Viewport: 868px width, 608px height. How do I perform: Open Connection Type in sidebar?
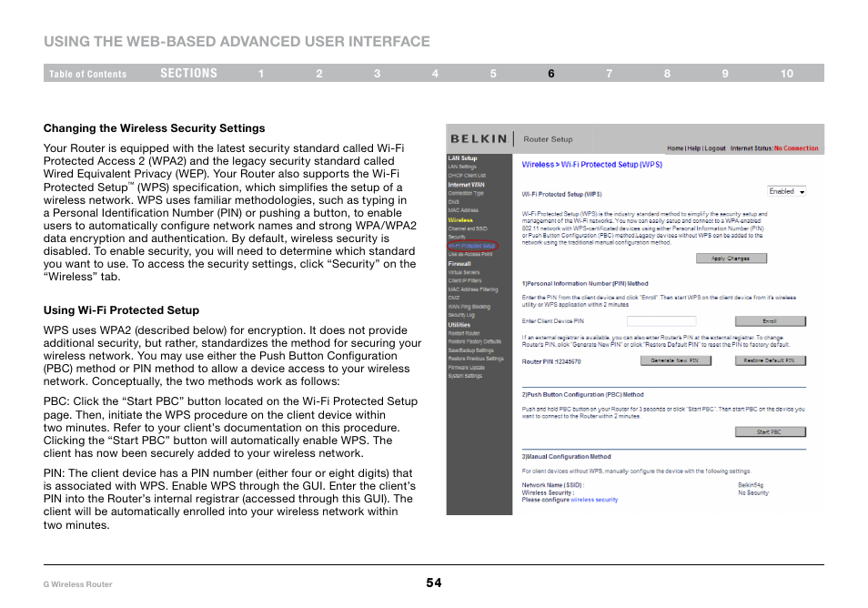466,193
